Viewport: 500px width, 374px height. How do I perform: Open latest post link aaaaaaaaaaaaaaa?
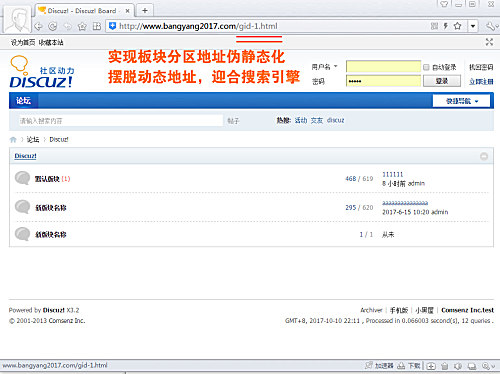(405, 202)
